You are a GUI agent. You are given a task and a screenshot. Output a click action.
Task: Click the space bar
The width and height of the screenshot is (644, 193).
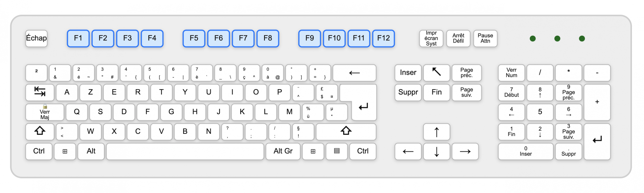(x=185, y=151)
